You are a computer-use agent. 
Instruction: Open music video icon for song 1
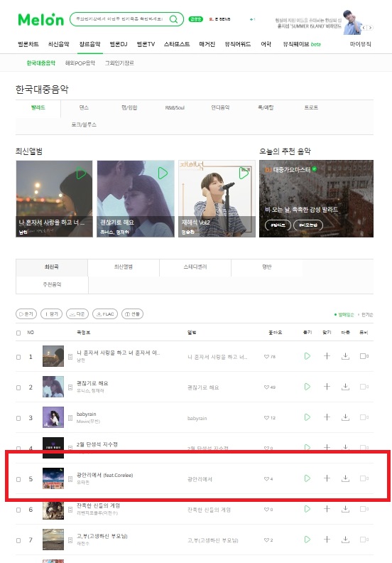[x=363, y=356]
